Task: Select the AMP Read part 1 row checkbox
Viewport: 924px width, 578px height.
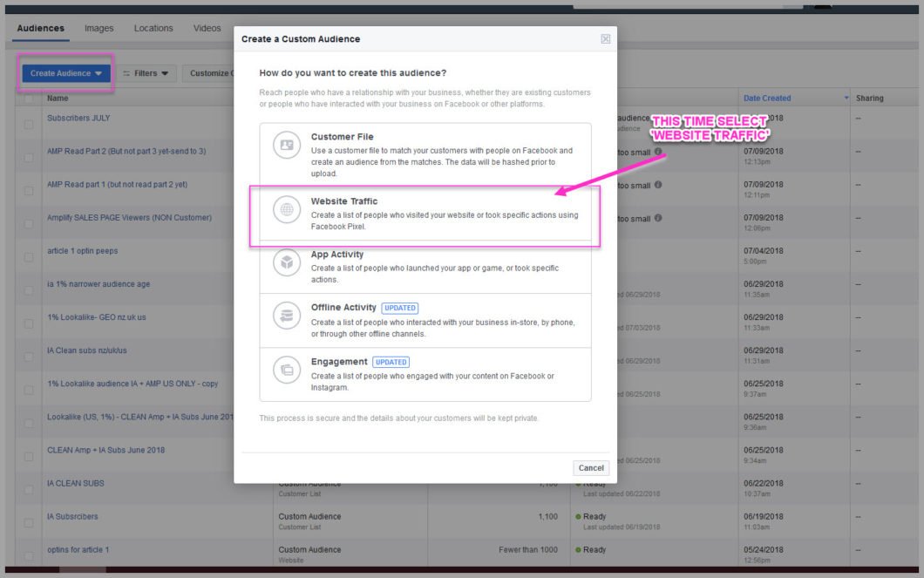Action: pyautogui.click(x=28, y=191)
